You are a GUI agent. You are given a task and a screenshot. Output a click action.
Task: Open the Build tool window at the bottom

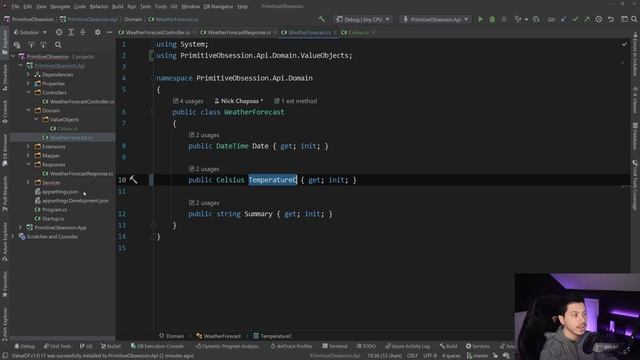pyautogui.click(x=449, y=346)
